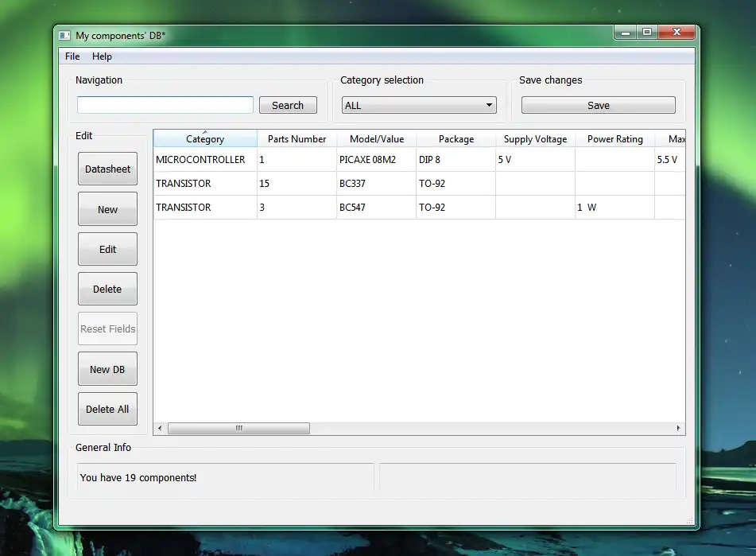Sort by Package column header
The height and width of the screenshot is (556, 756).
[456, 139]
